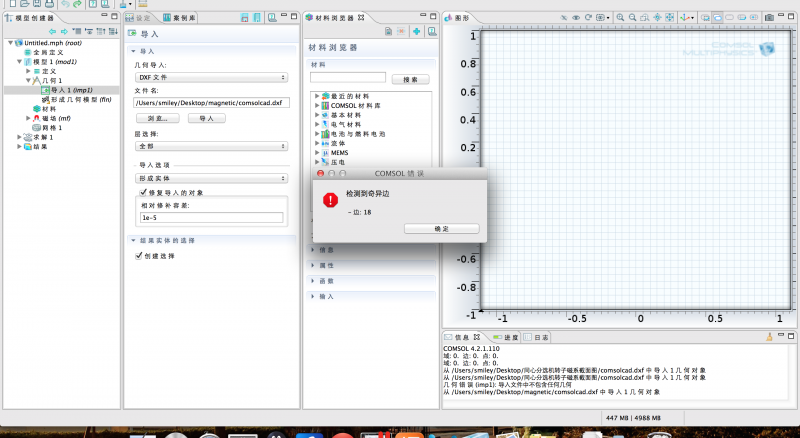Screen dimensions: 800x438
Task: Select MEMS material folder
Action: point(339,153)
